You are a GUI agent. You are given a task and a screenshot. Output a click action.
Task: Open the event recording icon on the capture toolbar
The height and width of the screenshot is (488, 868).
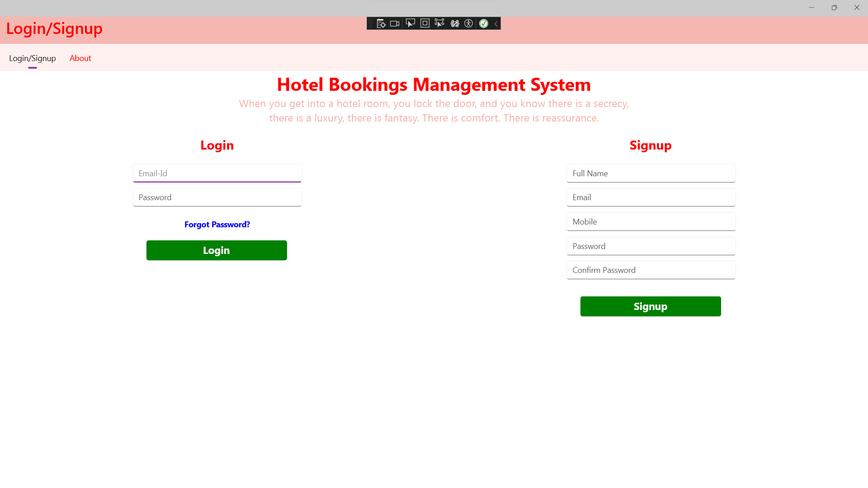(x=381, y=23)
